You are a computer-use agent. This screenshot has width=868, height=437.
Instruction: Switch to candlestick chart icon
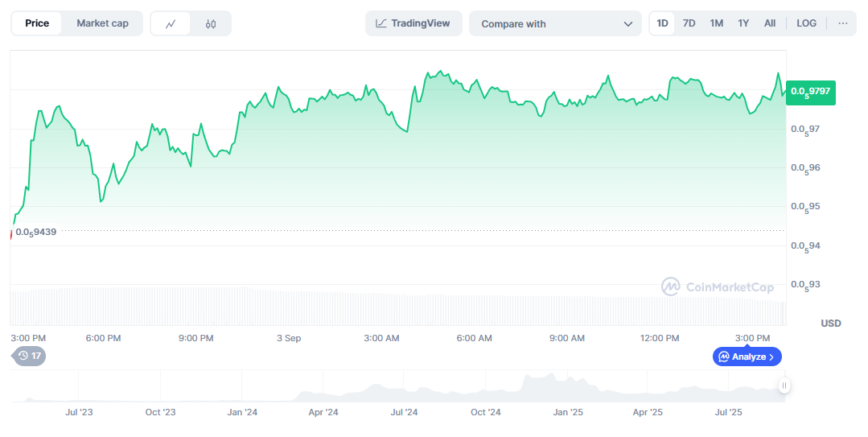[210, 24]
